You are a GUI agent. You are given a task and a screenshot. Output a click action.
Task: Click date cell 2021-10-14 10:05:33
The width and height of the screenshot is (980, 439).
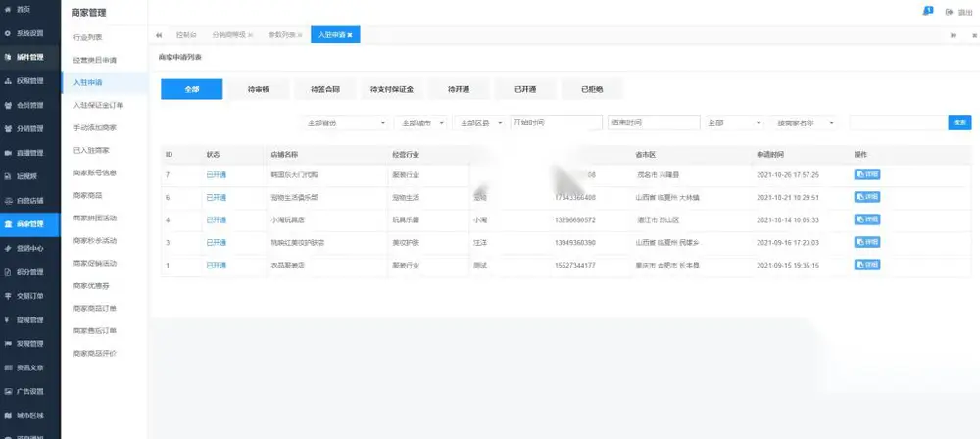tap(788, 220)
